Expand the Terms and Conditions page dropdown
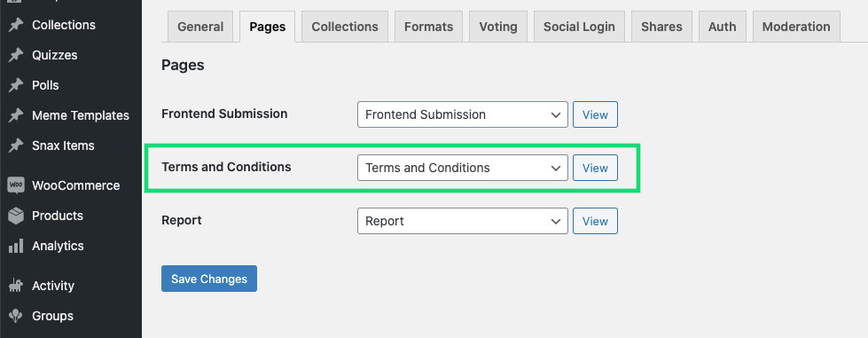868x338 pixels. point(463,168)
